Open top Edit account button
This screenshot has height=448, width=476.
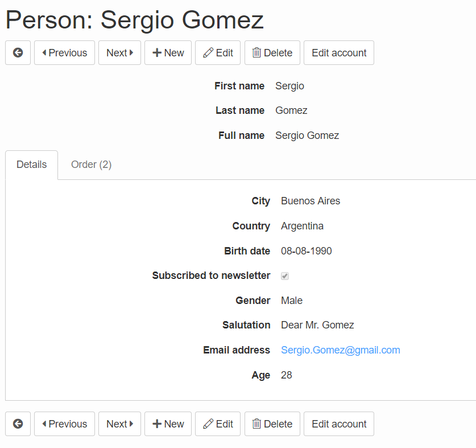(339, 52)
